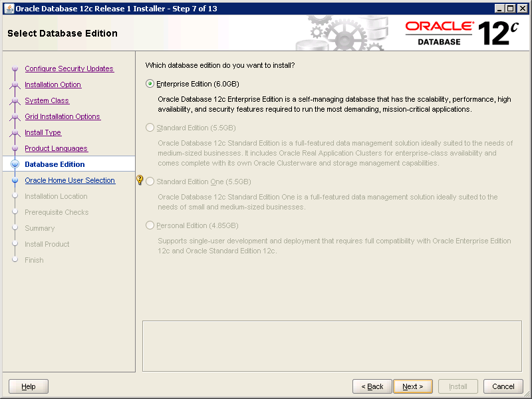Click the Configure Security Updates step bullet
This screenshot has width=532, height=399.
coord(15,68)
